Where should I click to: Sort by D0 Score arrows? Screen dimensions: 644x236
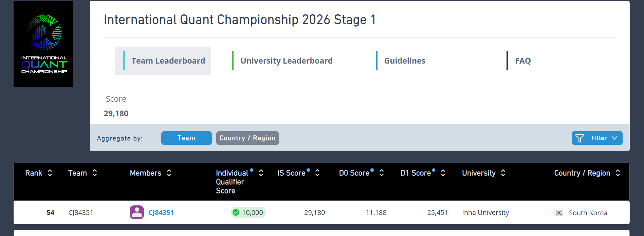[382, 173]
